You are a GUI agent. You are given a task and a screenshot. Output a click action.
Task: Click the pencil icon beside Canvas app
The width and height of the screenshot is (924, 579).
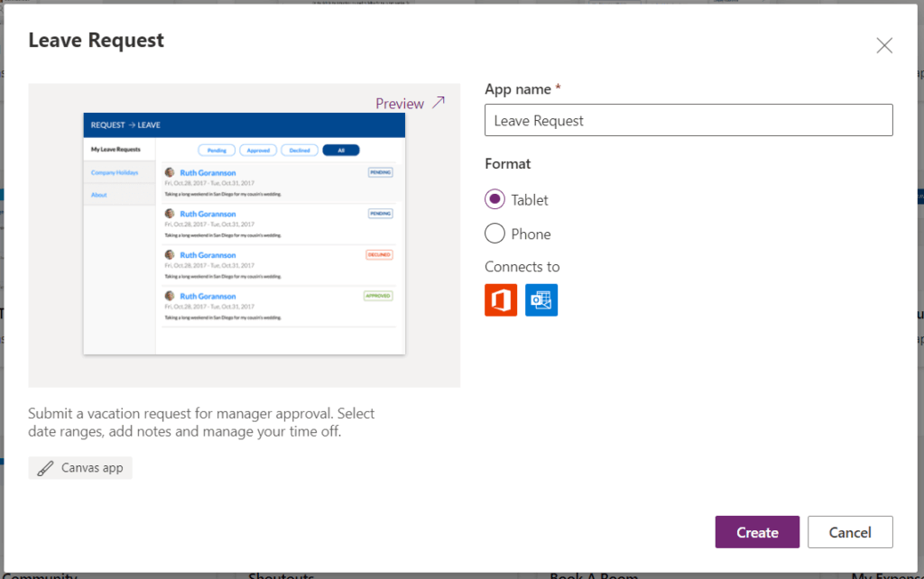tap(45, 468)
